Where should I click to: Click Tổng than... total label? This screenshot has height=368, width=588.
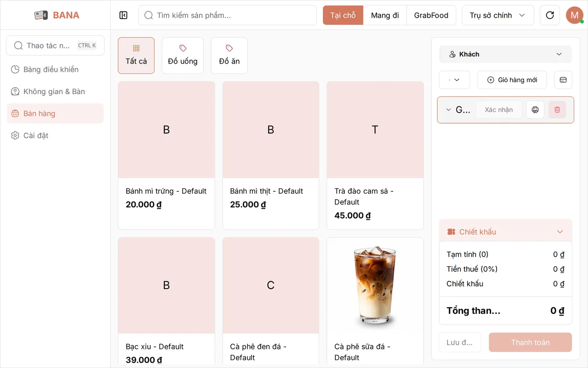[x=474, y=311]
